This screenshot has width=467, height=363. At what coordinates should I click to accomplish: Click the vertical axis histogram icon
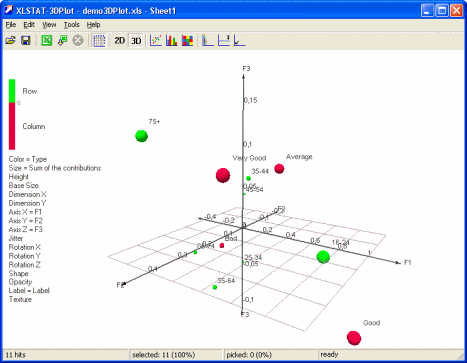point(208,41)
